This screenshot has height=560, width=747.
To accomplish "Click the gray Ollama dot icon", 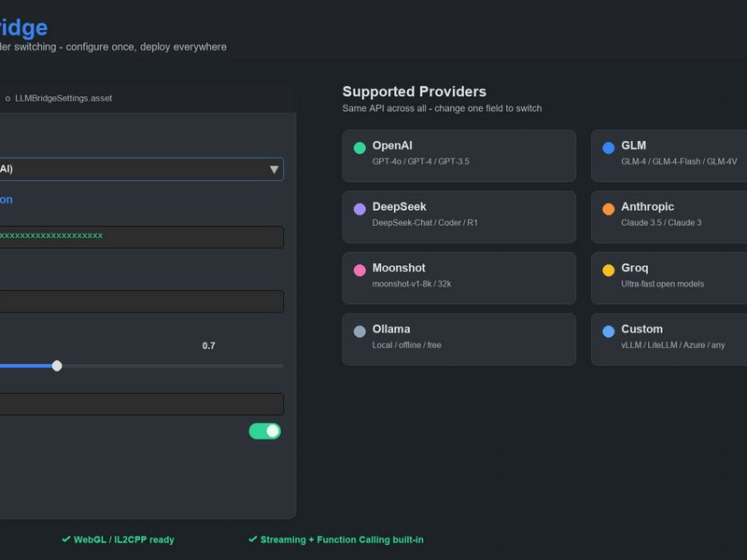I will (359, 331).
